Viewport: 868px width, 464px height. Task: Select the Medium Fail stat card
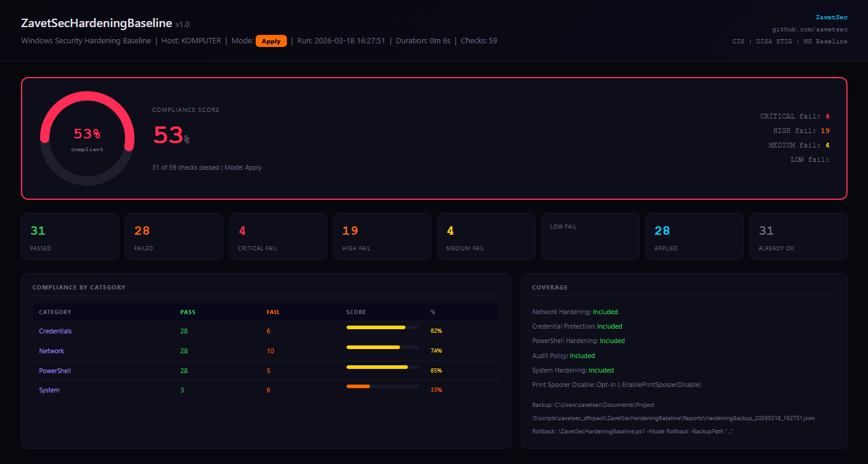pyautogui.click(x=486, y=237)
